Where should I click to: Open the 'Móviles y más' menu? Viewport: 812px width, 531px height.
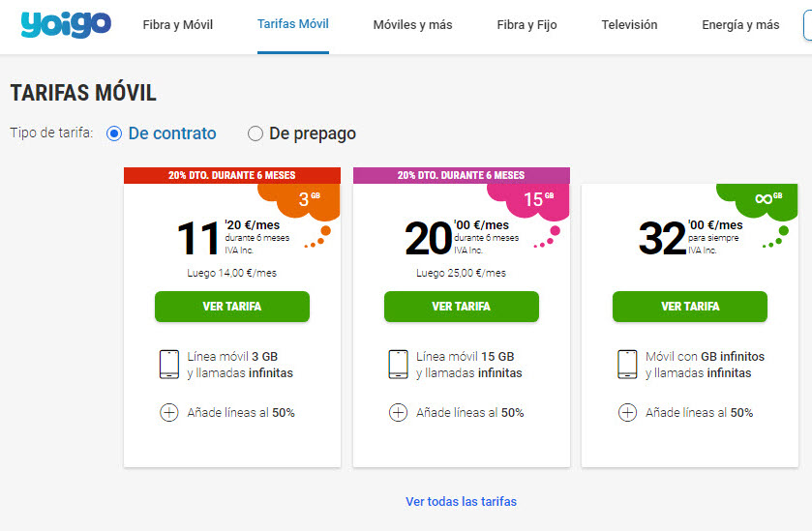412,25
